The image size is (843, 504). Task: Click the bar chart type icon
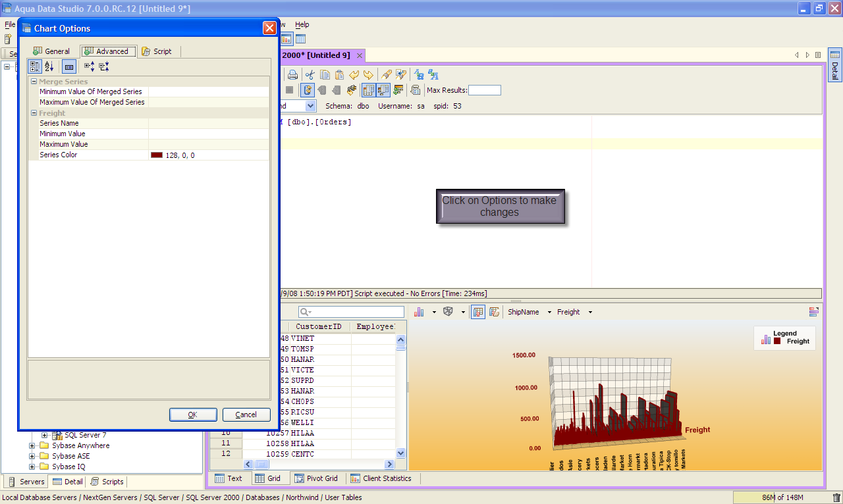(x=420, y=312)
